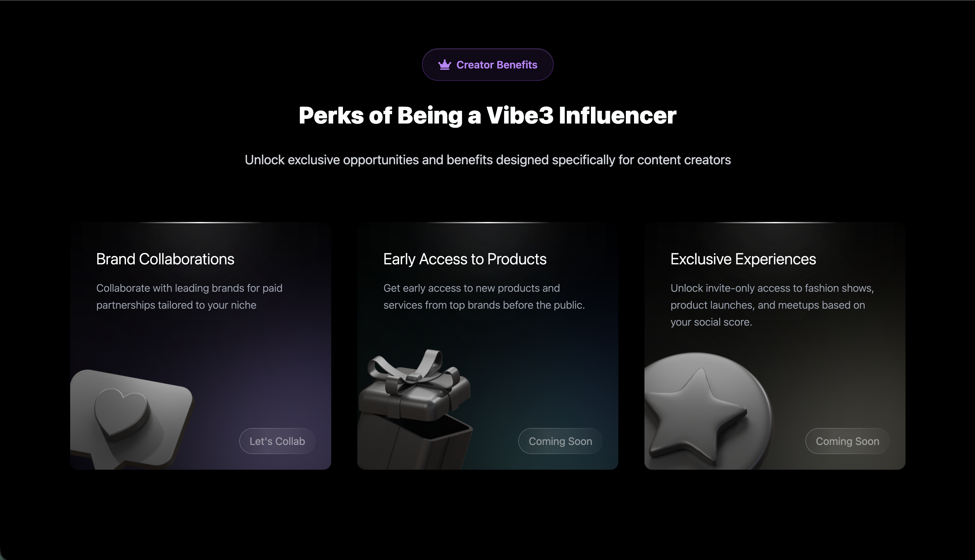
Task: Click the invite-only access description text
Action: click(772, 305)
